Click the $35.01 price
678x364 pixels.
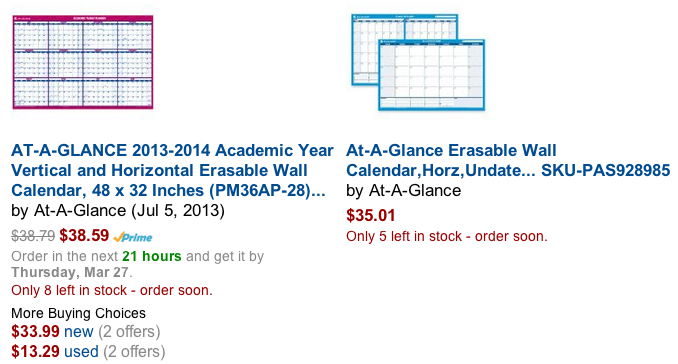(x=371, y=215)
